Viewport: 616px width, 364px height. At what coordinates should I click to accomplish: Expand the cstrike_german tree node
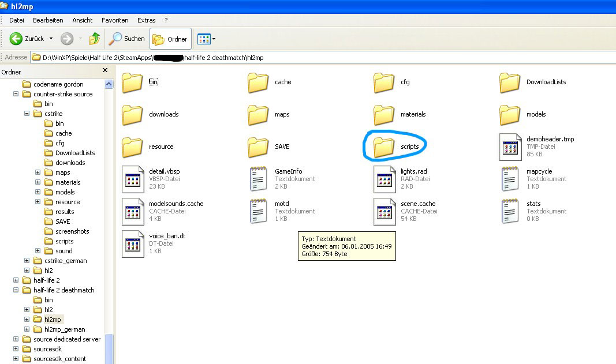click(27, 260)
